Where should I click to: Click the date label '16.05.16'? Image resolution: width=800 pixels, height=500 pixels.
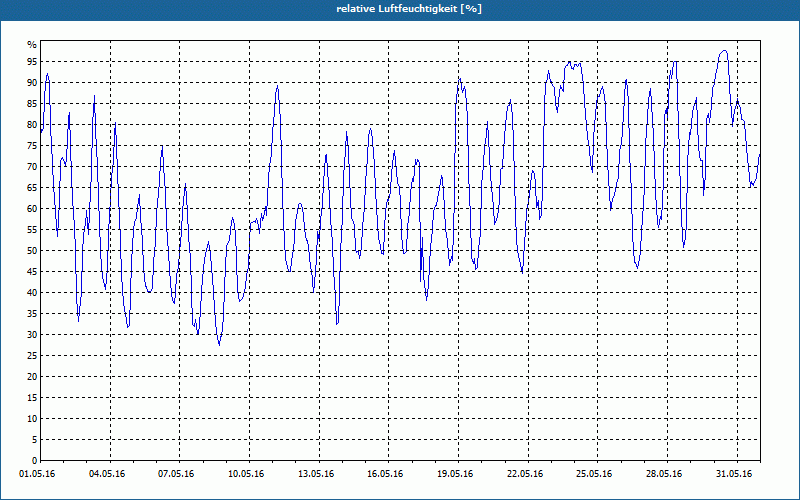386,474
